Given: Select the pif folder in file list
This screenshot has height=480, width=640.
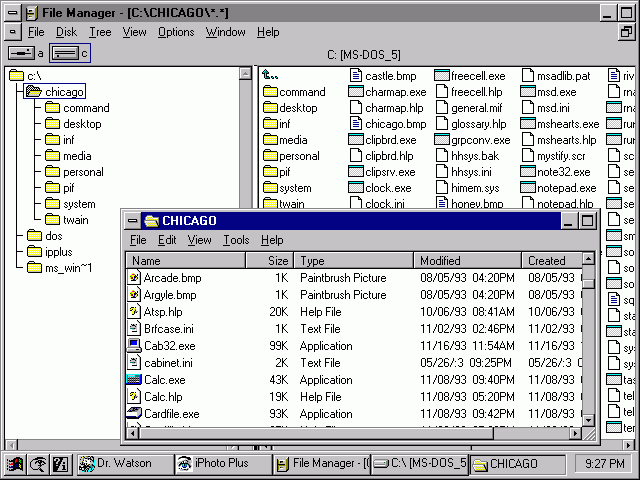Looking at the screenshot, I should 277,172.
